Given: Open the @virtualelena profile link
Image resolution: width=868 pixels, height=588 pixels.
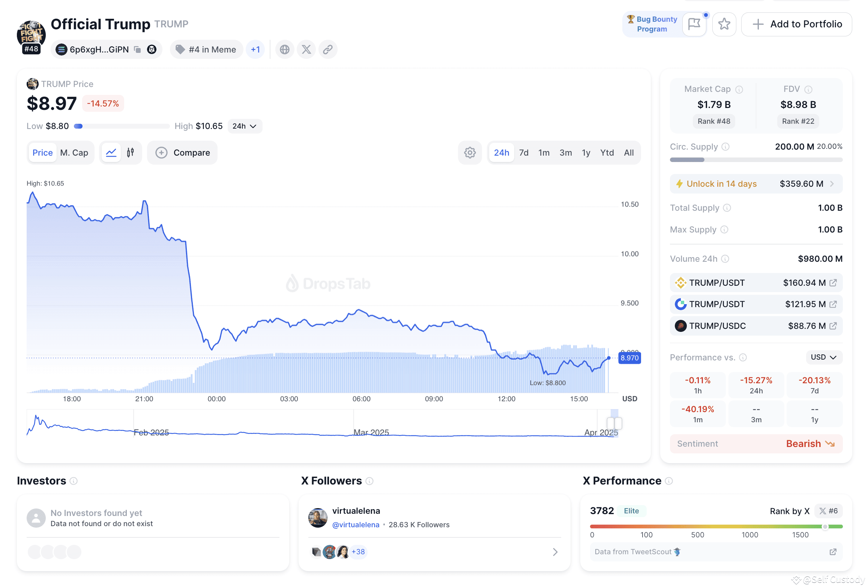Looking at the screenshot, I should (356, 525).
